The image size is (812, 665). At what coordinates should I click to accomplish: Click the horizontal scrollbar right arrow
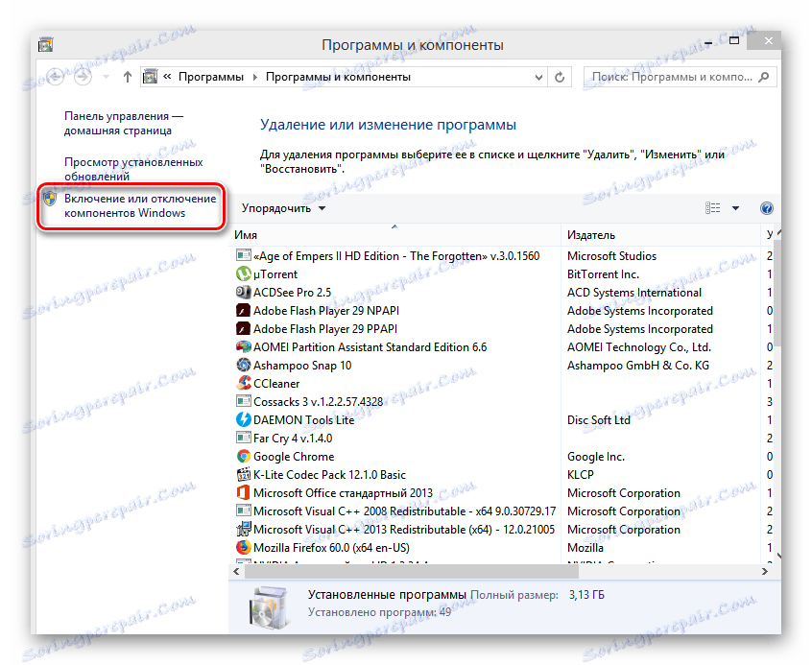pyautogui.click(x=764, y=571)
